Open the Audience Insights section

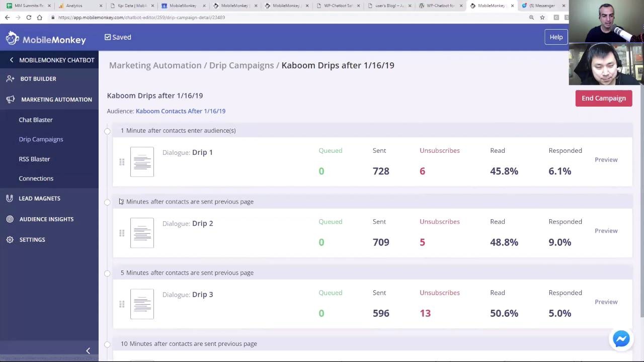[x=46, y=219]
